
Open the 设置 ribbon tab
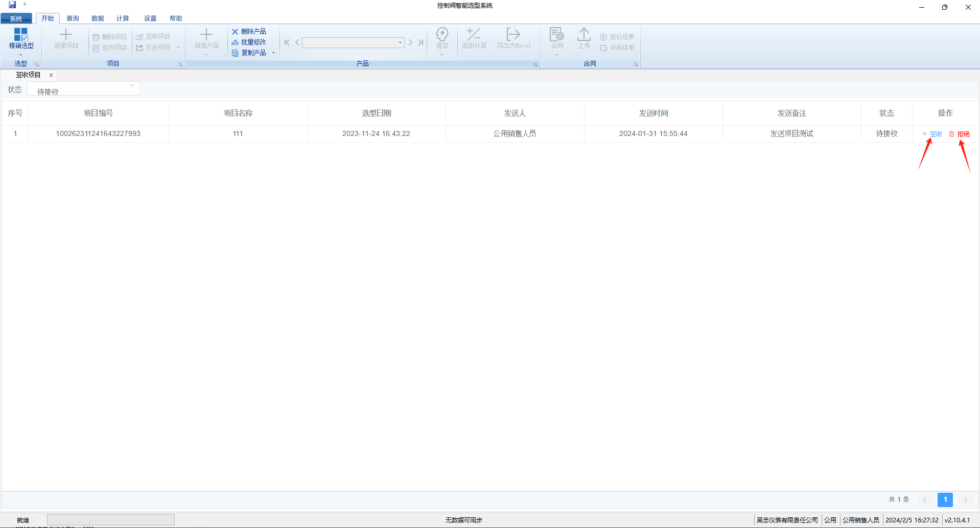[150, 18]
